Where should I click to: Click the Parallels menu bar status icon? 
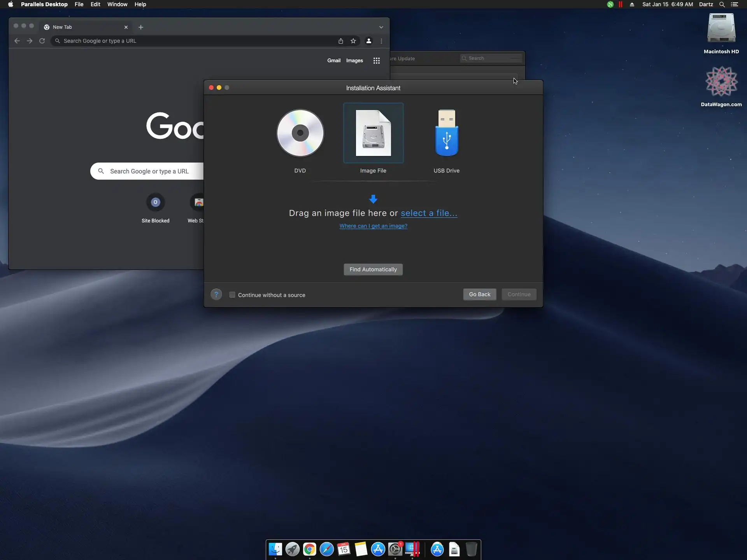pos(620,4)
